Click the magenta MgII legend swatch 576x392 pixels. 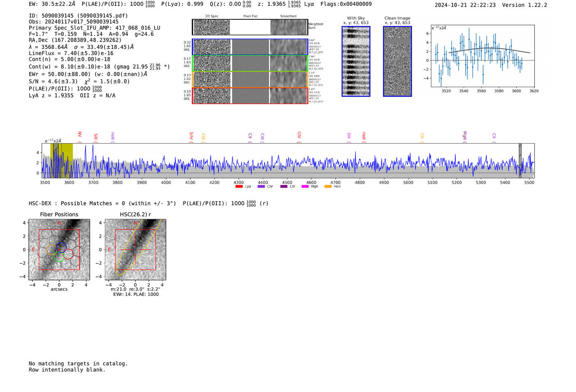click(305, 187)
